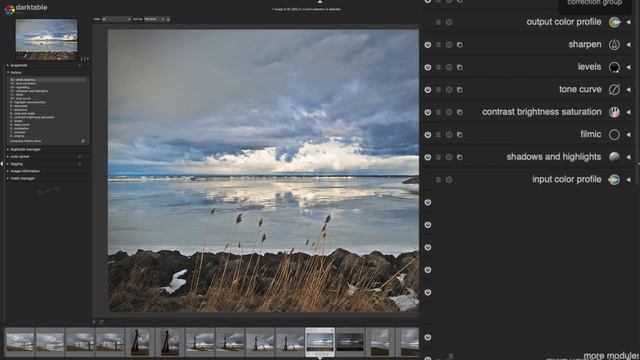Reset parameters of shadows and highlights
Viewport: 640px width, 360px height.
(x=449, y=157)
